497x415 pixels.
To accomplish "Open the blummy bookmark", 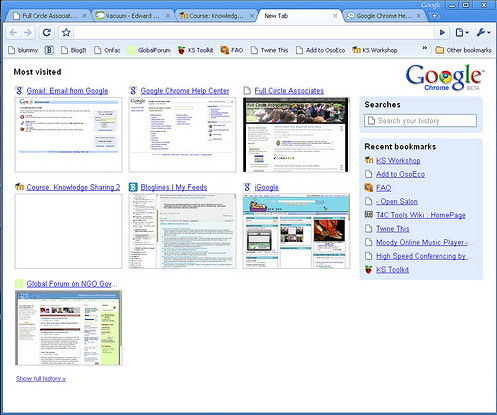I will (23, 50).
